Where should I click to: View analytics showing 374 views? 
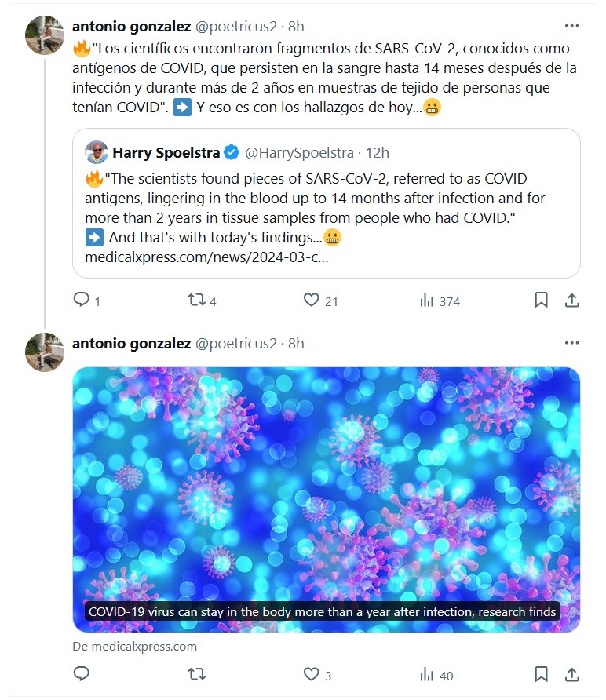[428, 301]
